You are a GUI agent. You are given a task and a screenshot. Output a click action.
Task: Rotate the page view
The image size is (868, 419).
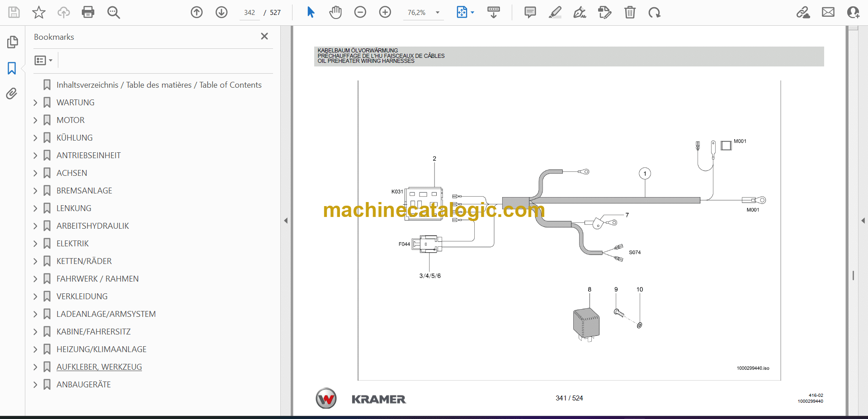point(655,12)
